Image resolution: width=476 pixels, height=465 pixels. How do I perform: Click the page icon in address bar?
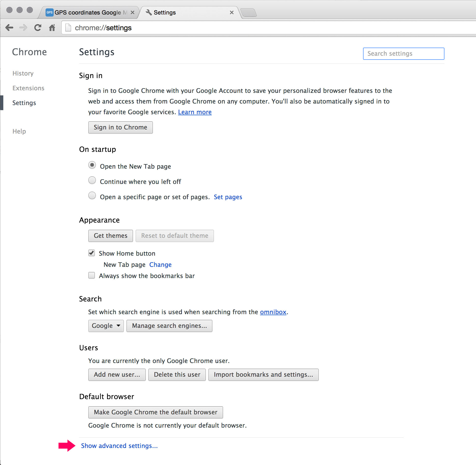click(x=68, y=27)
